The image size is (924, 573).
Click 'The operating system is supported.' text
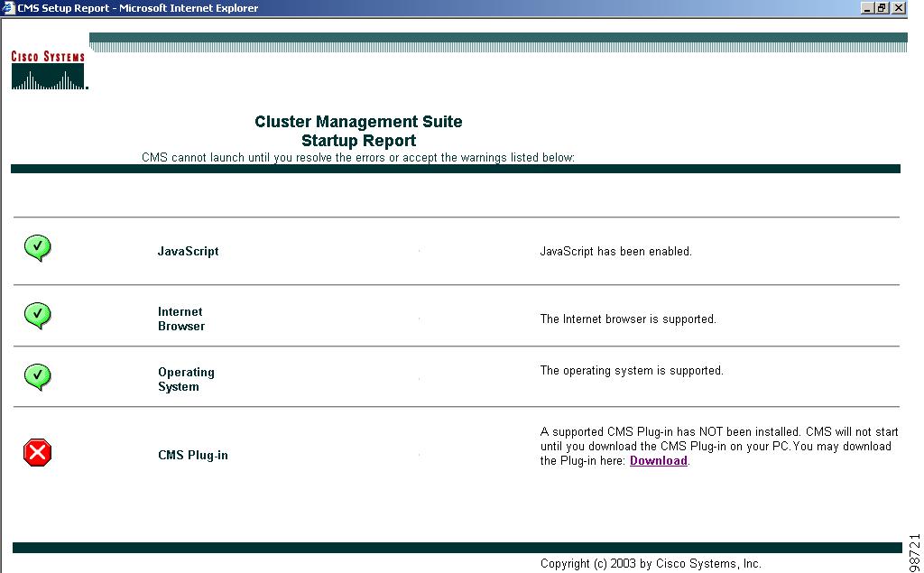pos(632,371)
